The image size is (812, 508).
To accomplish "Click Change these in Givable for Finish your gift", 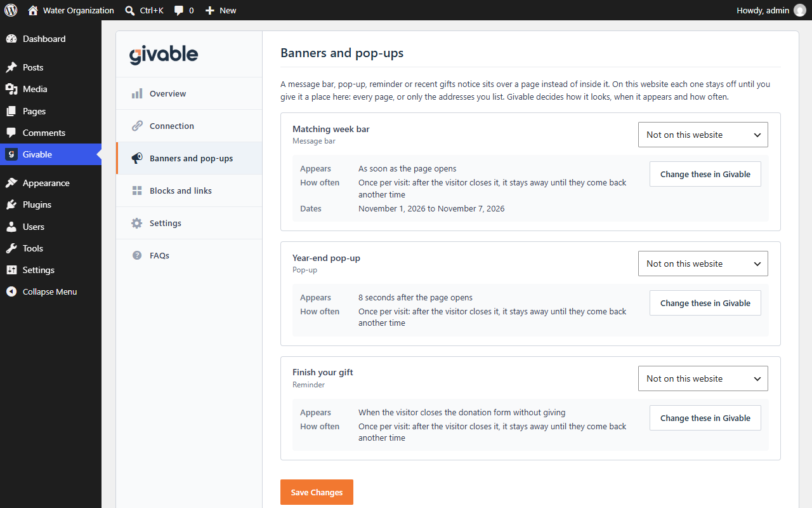I will [705, 418].
